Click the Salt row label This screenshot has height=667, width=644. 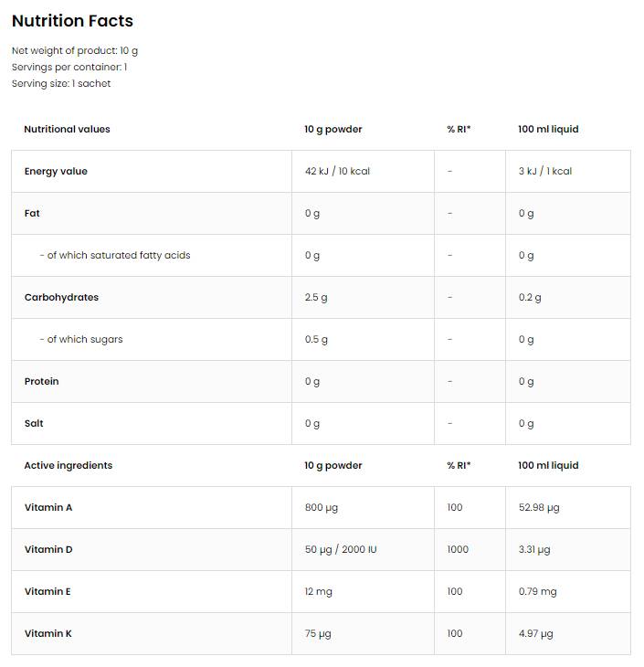(x=34, y=423)
